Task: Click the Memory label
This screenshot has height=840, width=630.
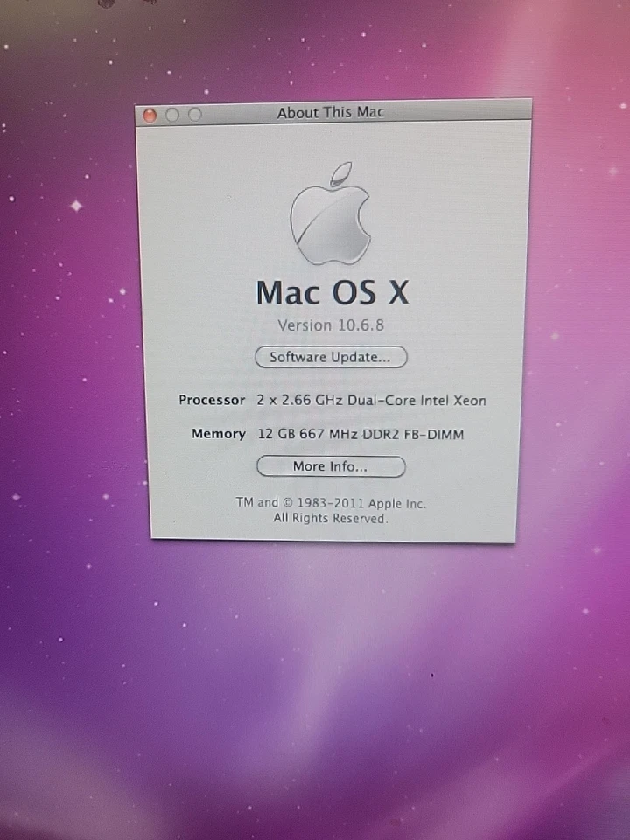Action: coord(219,433)
